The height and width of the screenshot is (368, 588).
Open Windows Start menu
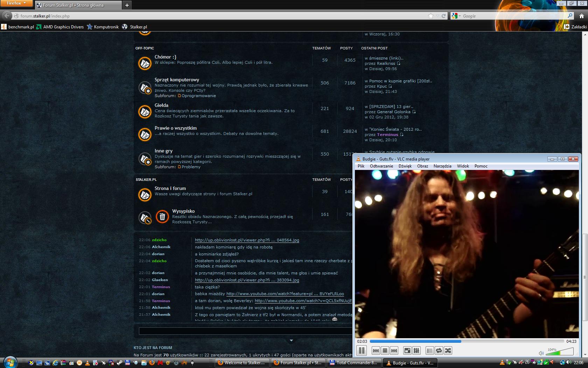pos(10,362)
